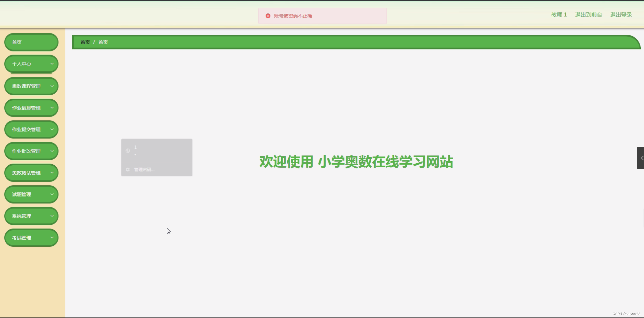
Task: Expand the 作业批改管理 chevron
Action: coord(52,151)
